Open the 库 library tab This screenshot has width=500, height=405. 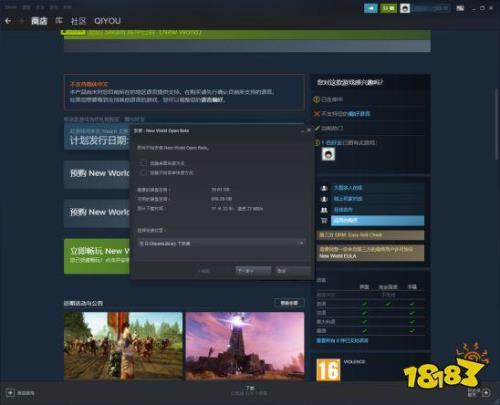[x=59, y=21]
